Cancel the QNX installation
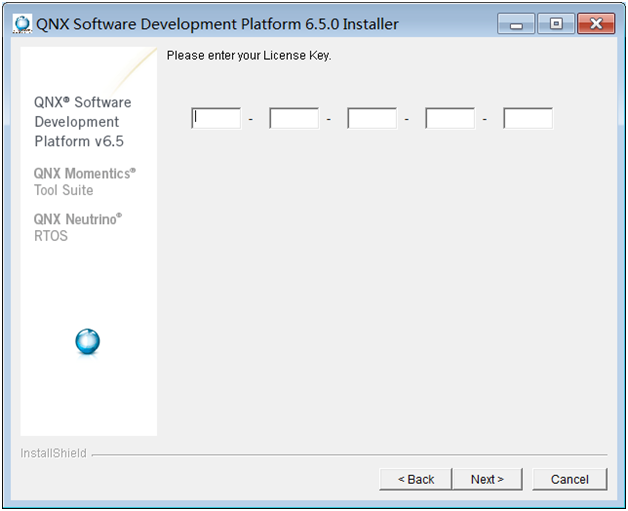This screenshot has height=511, width=628. tap(570, 479)
